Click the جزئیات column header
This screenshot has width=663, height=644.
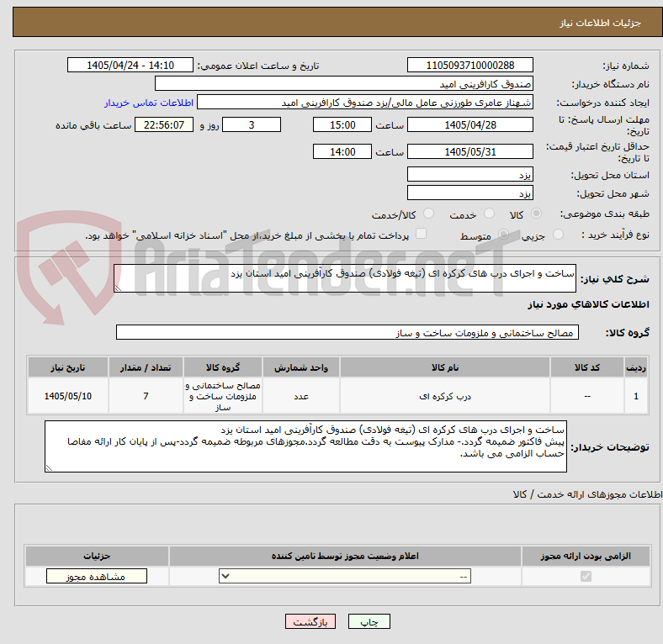tap(97, 556)
